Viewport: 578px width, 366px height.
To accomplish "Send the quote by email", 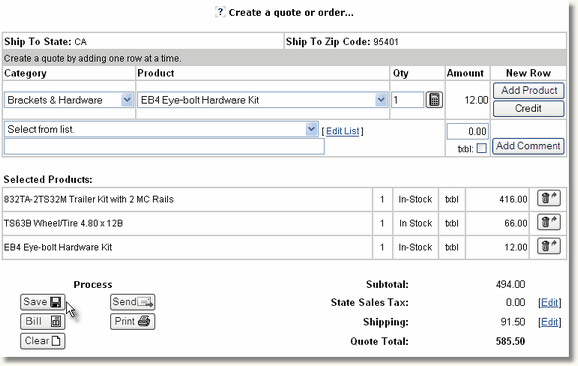I will 133,302.
